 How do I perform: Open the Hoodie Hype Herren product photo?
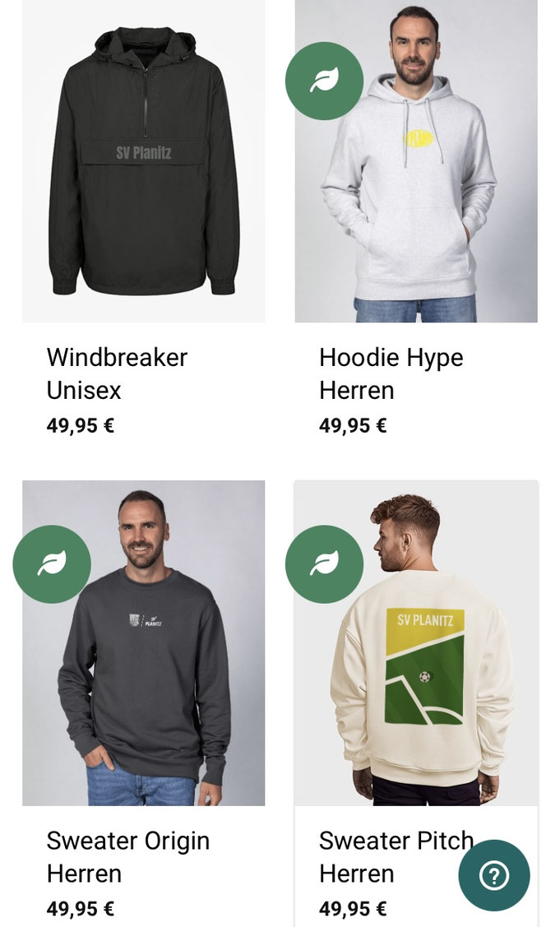(x=416, y=161)
